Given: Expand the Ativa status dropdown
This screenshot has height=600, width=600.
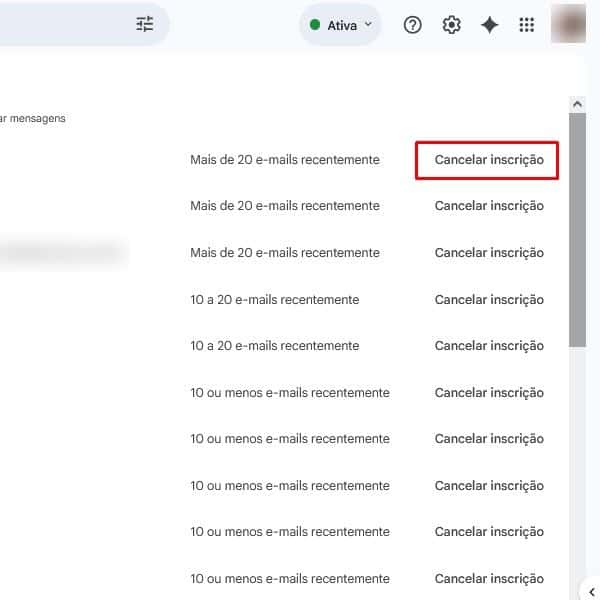Looking at the screenshot, I should (340, 25).
